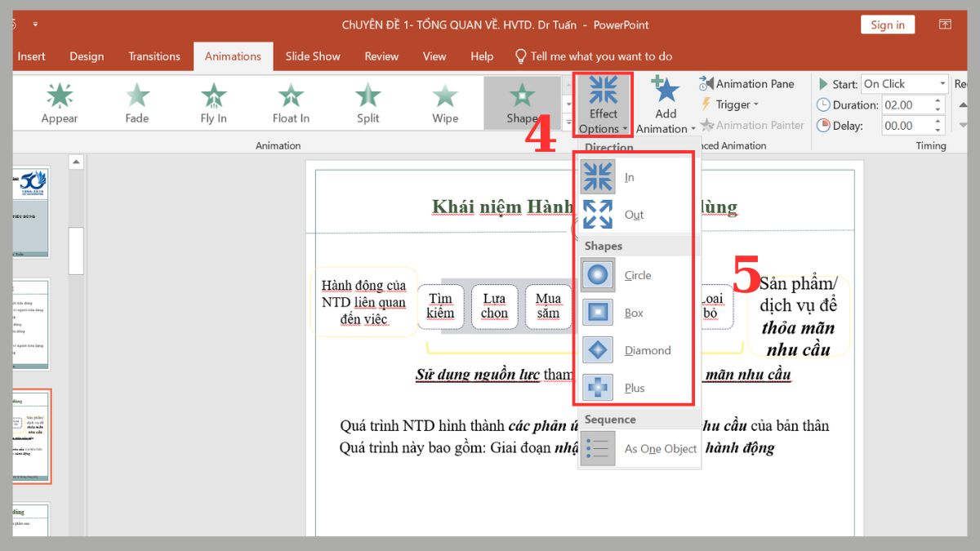This screenshot has height=551, width=980.
Task: Apply the Float In effect
Action: (x=290, y=102)
